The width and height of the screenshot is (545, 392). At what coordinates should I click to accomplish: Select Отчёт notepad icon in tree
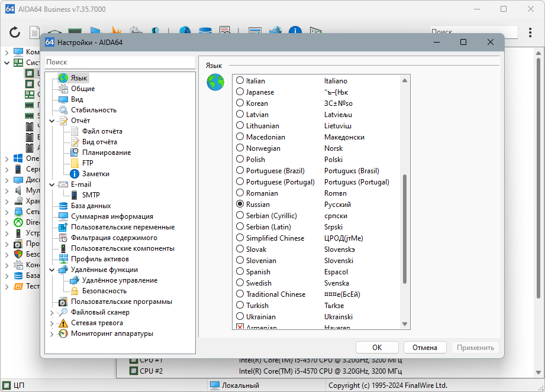click(x=63, y=121)
